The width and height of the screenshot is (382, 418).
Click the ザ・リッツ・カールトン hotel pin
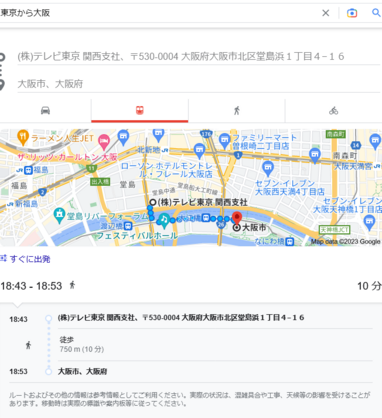[104, 142]
